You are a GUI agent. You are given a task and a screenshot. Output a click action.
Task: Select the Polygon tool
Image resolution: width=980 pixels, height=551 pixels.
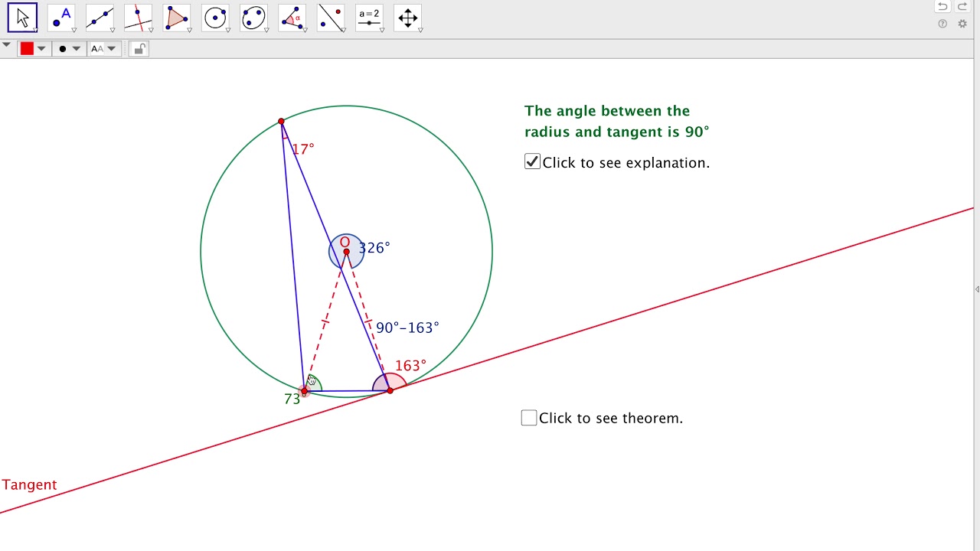(x=177, y=18)
